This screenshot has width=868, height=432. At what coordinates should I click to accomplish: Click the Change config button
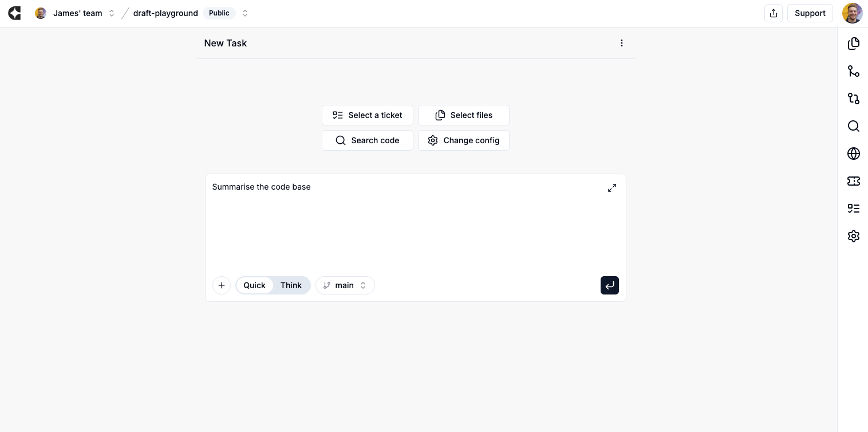(464, 140)
